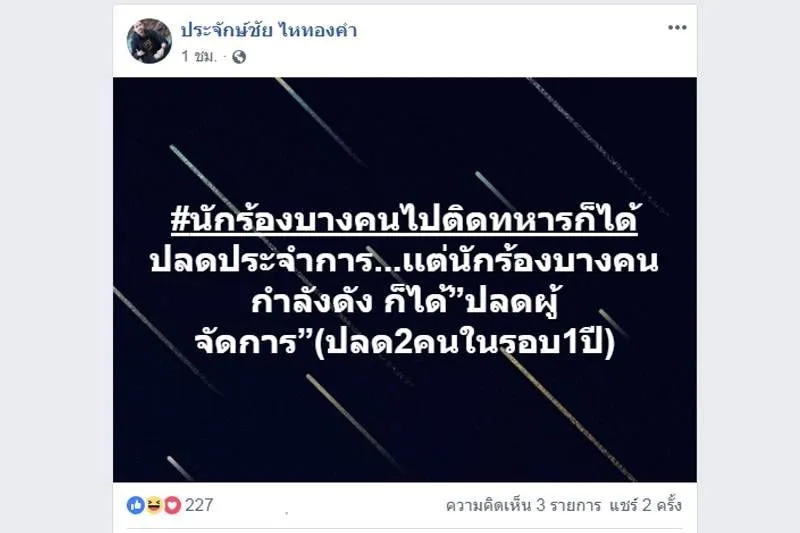Click the yellow Haha reaction icon
800x533 pixels.
[x=154, y=505]
